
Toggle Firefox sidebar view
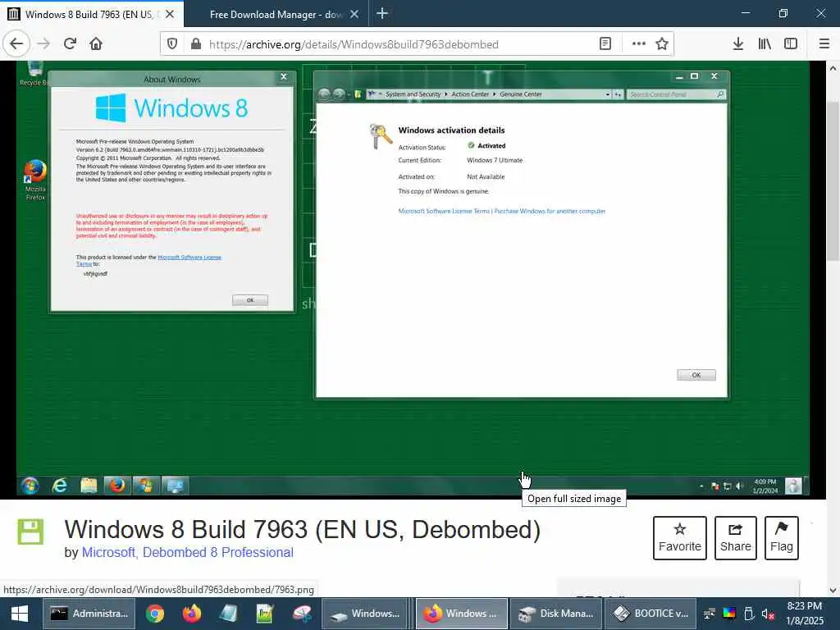pyautogui.click(x=791, y=44)
